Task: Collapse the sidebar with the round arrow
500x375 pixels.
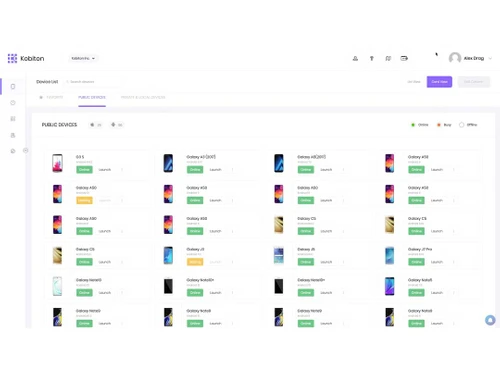Action: point(25,151)
